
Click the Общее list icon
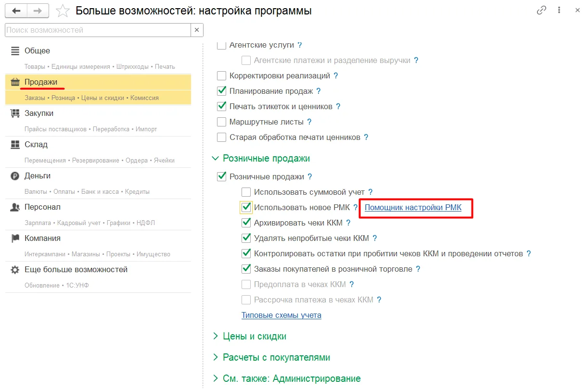[x=15, y=50]
